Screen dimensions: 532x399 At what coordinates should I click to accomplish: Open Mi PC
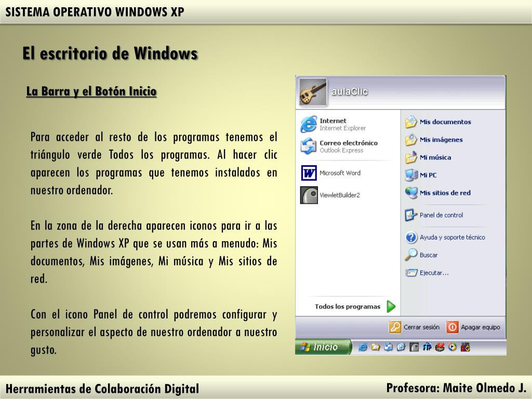(421, 175)
